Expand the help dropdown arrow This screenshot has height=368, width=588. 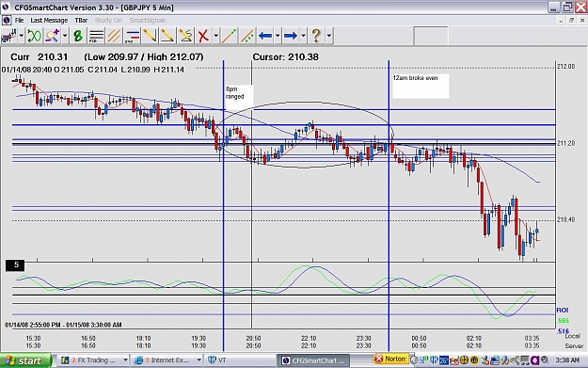(x=329, y=36)
